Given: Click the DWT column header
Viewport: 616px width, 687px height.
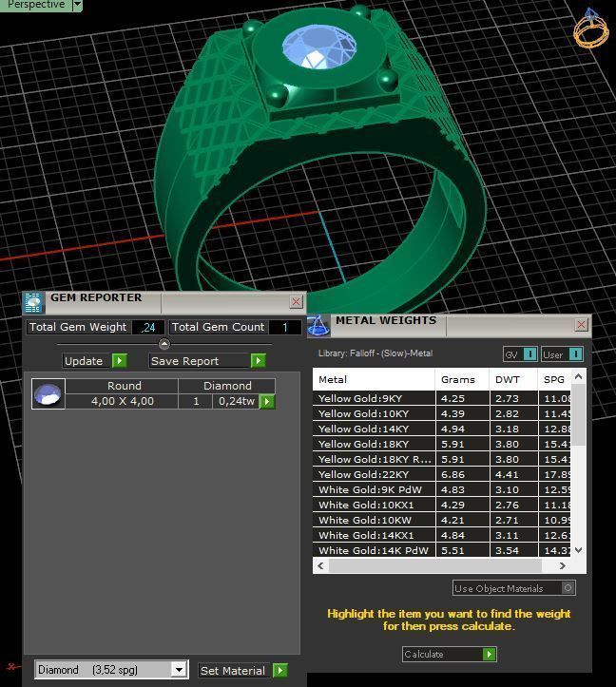Looking at the screenshot, I should tap(513, 379).
